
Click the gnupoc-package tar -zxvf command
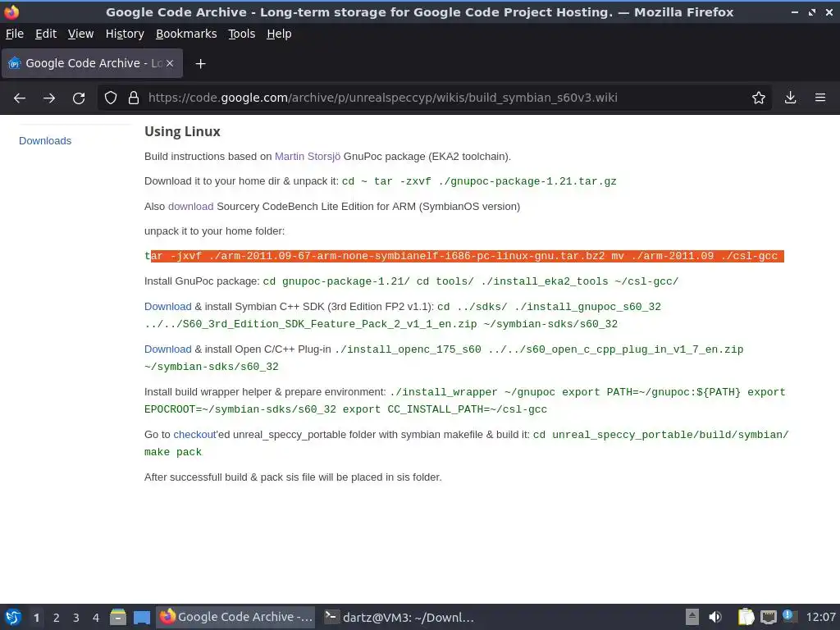(479, 181)
